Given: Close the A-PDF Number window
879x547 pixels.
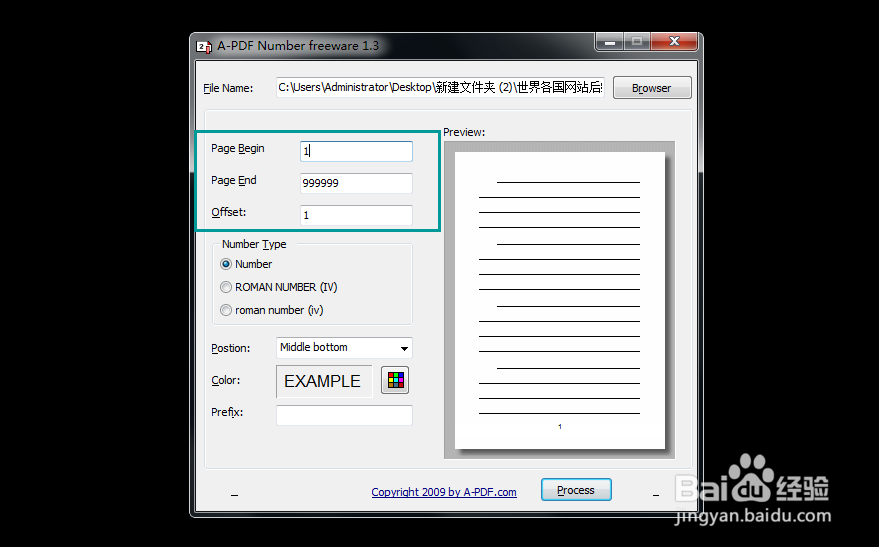Looking at the screenshot, I should coord(675,41).
